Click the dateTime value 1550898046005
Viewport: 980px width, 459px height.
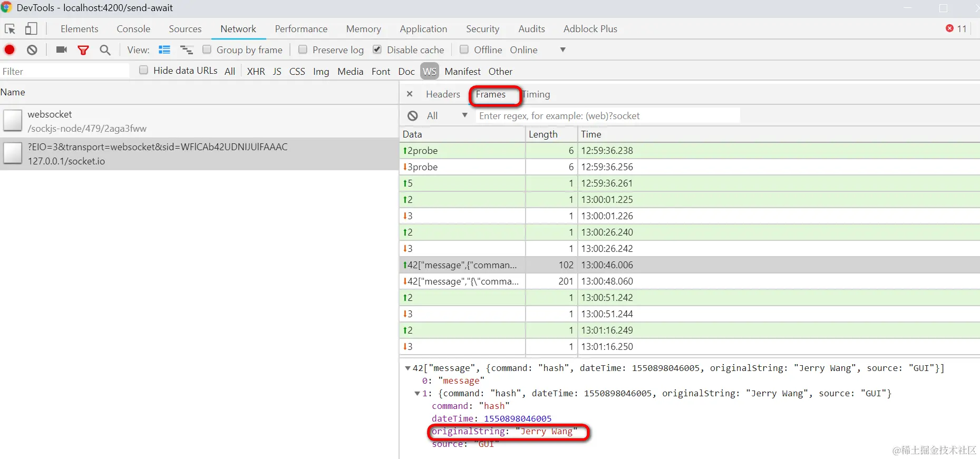(x=518, y=419)
